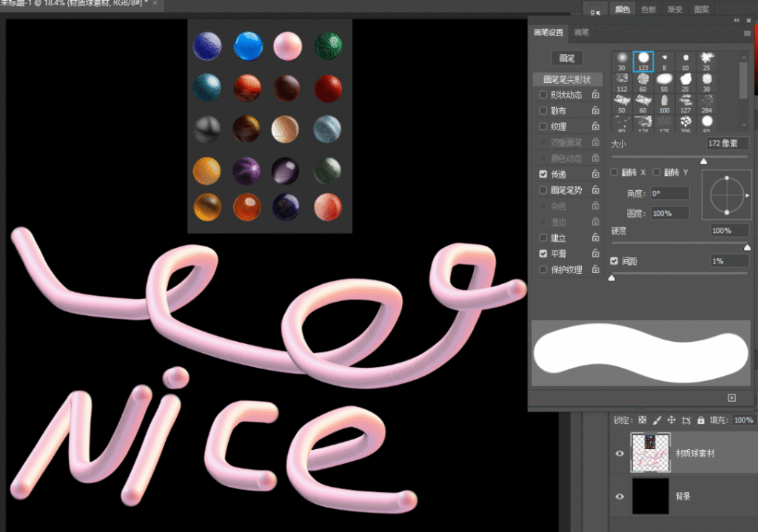Click the artboard auto-nesting lock icon
Viewport: 758px width, 532px height.
686,420
